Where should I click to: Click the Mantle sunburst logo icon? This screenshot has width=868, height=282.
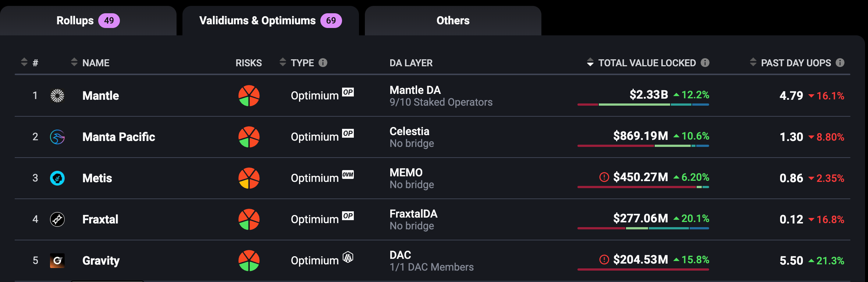(57, 96)
